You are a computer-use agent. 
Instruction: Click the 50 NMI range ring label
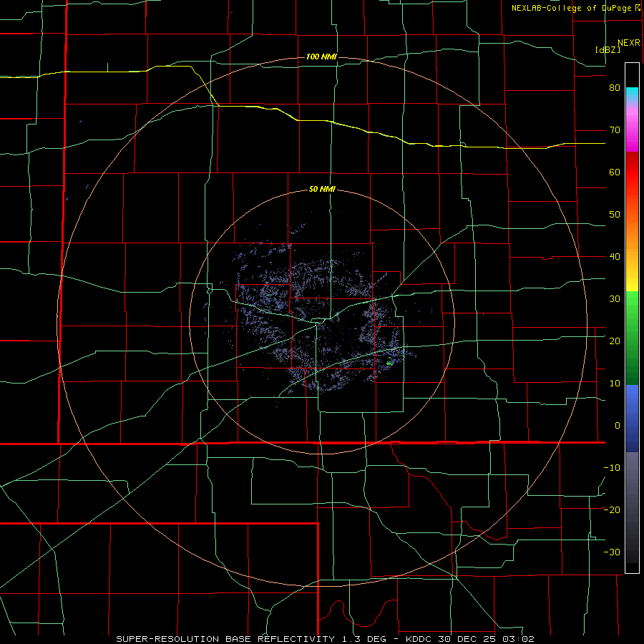[x=322, y=190]
